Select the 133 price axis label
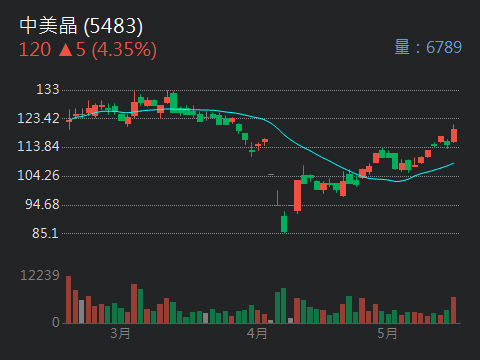The image size is (480, 360). tap(48, 89)
